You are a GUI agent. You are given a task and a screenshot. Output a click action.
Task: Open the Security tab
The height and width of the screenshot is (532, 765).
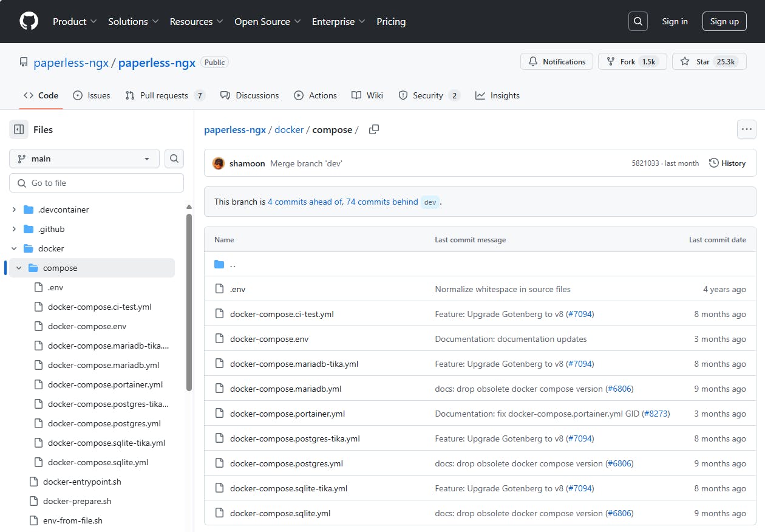(x=428, y=95)
